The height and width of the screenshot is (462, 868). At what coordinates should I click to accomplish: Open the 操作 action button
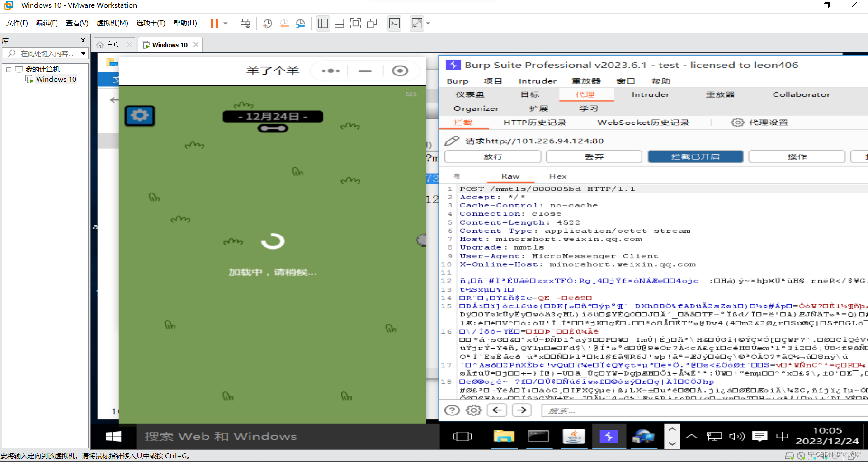click(x=797, y=157)
